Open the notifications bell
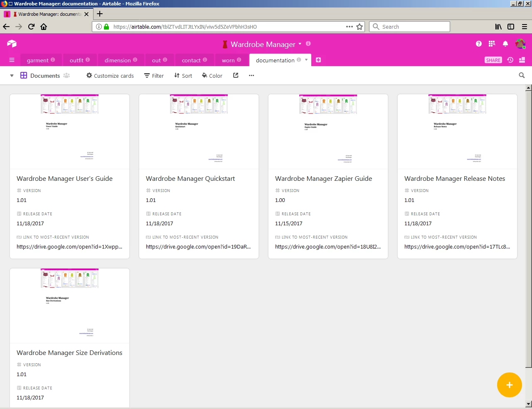The image size is (532, 409). click(x=505, y=44)
